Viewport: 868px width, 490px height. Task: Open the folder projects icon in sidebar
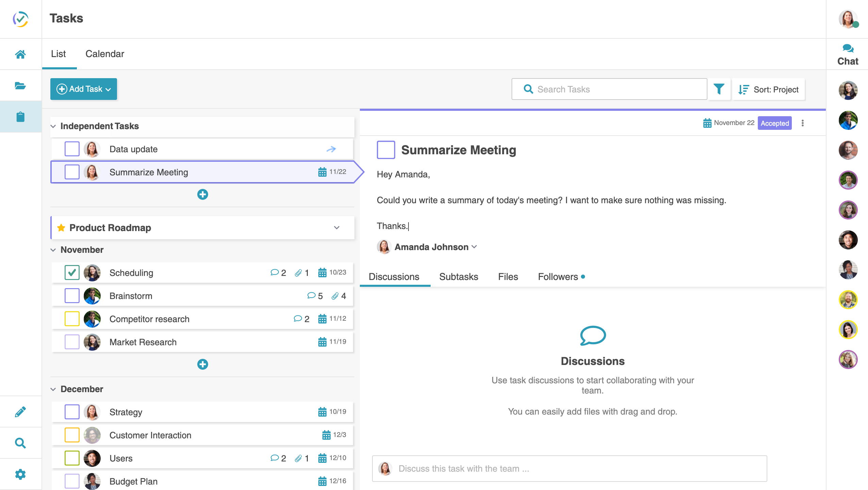tap(20, 86)
